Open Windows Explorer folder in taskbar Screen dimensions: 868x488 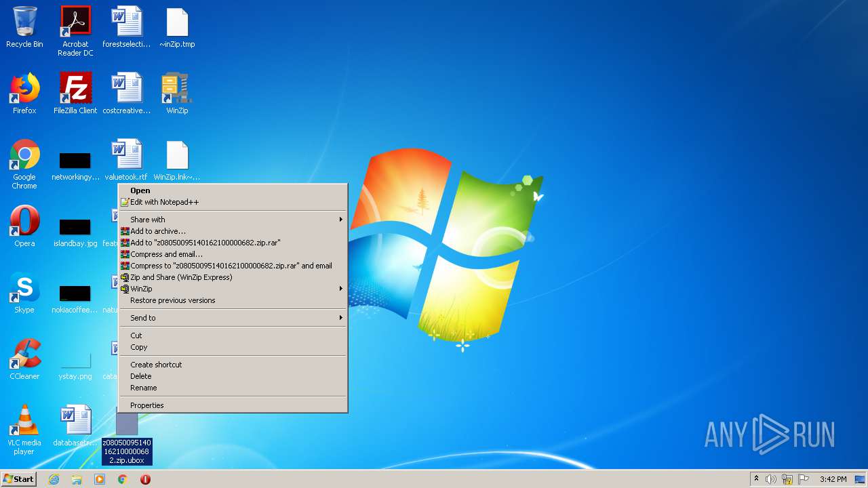click(77, 479)
